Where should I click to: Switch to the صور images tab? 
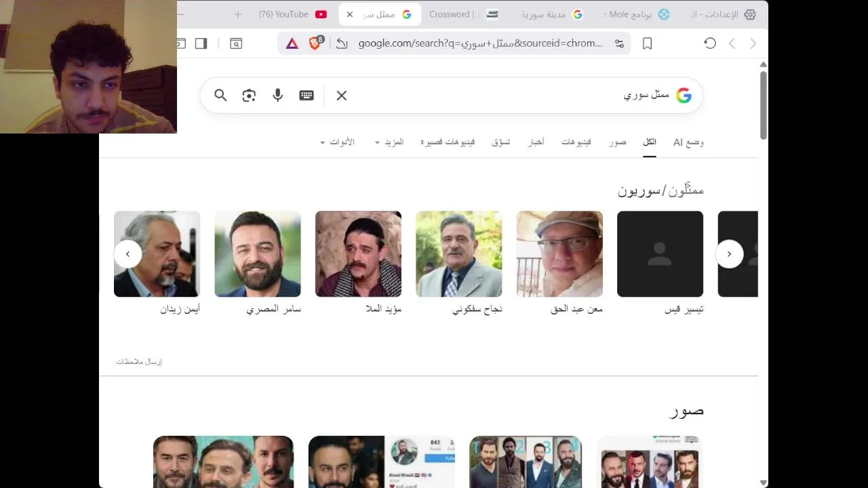pos(618,142)
